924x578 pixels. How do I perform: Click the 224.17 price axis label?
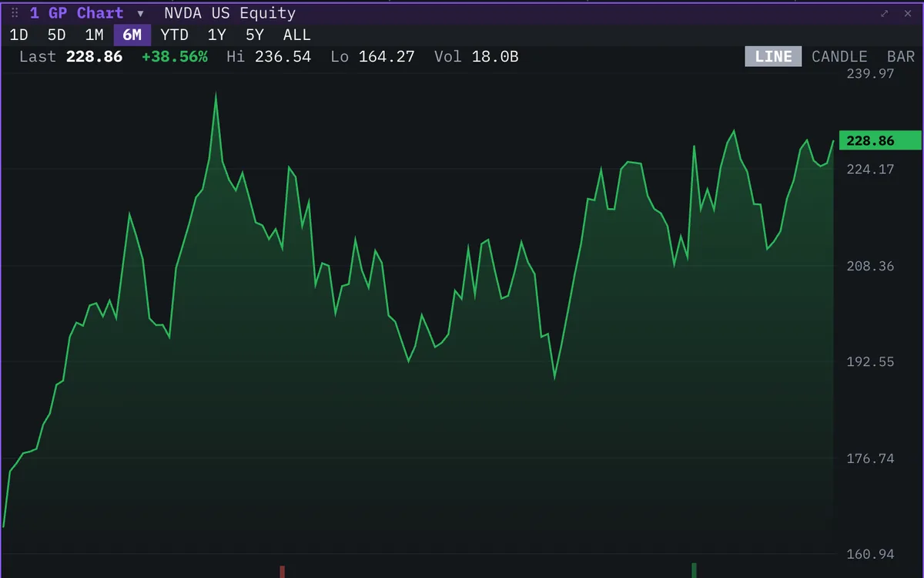tap(870, 169)
